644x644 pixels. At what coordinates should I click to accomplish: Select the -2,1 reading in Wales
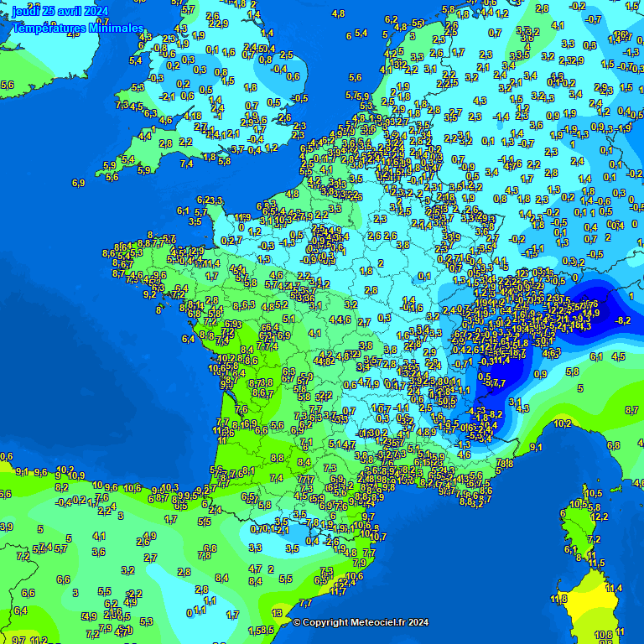coord(169,97)
